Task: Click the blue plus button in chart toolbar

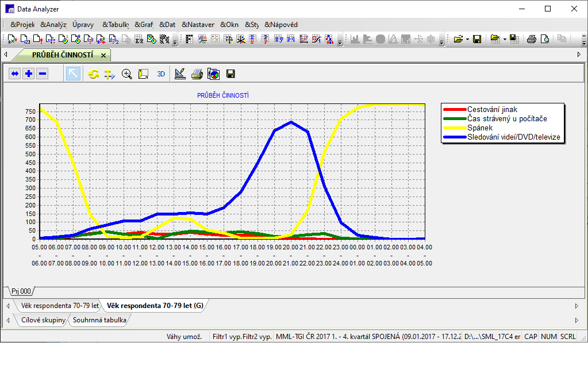Action: 28,74
